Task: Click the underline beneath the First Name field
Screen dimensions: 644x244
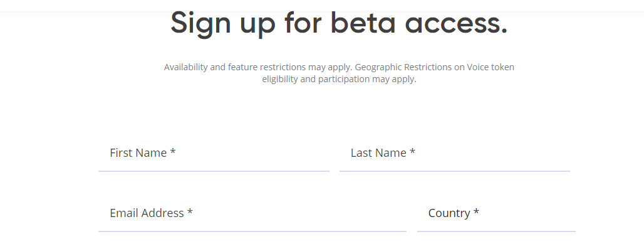Action: (214, 171)
